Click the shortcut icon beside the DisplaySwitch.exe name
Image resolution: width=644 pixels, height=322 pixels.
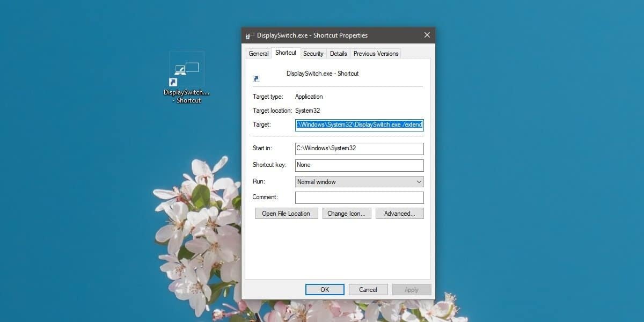tap(256, 78)
